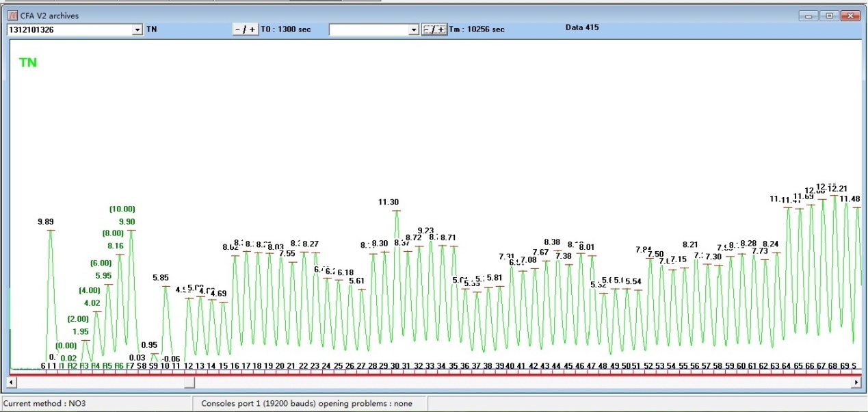Viewport: 868px width, 412px height.
Task: Click sample marker 33 on the axis
Action: [430, 367]
